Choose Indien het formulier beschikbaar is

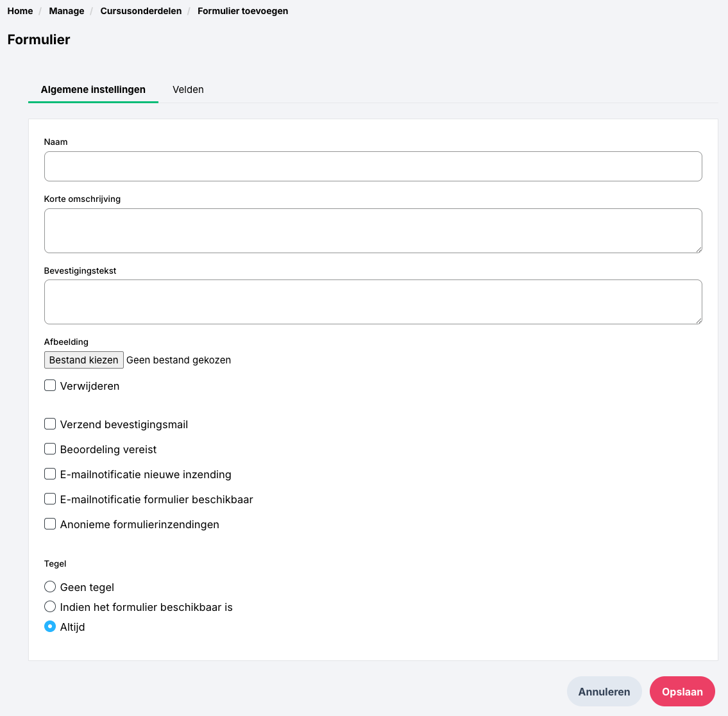tap(50, 607)
